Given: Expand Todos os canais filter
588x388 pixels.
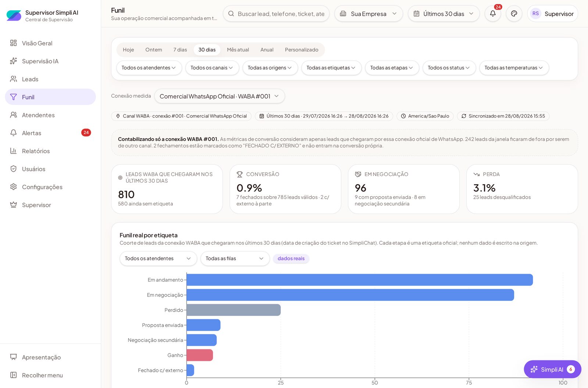Looking at the screenshot, I should (x=212, y=68).
